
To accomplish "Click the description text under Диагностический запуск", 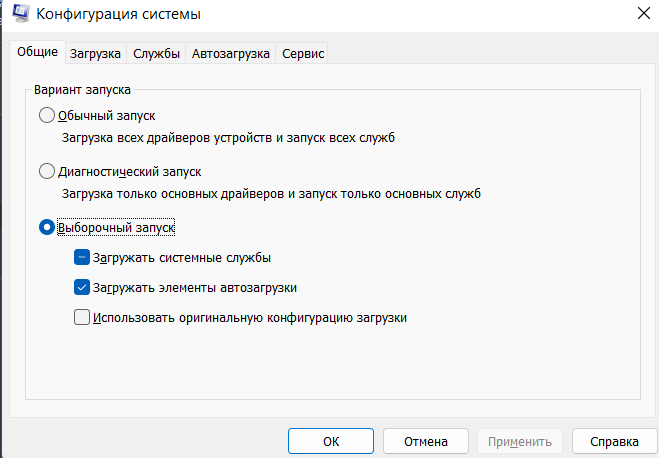I will (x=271, y=194).
